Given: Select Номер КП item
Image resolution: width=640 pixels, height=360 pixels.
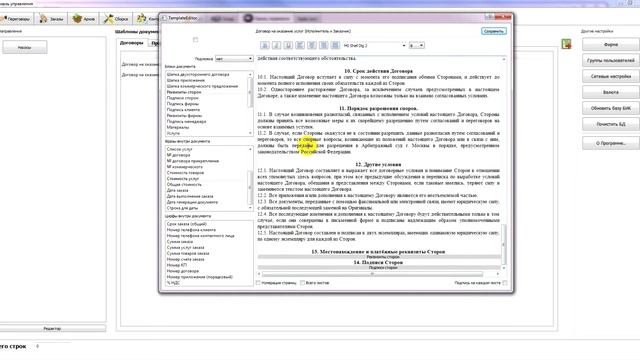Looking at the screenshot, I should point(177,265).
